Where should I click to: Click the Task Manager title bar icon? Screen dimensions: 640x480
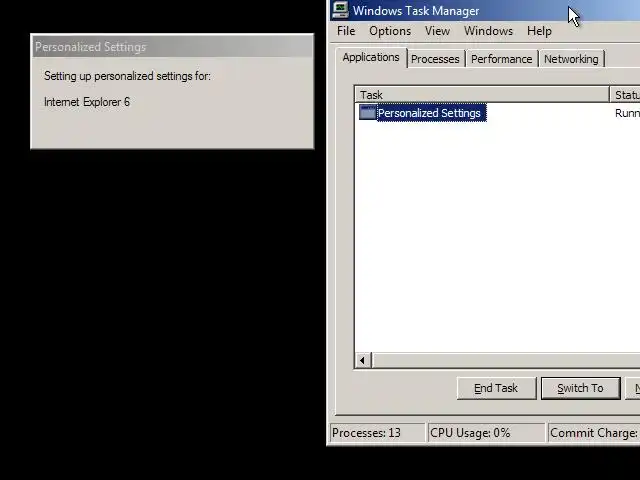tap(340, 10)
